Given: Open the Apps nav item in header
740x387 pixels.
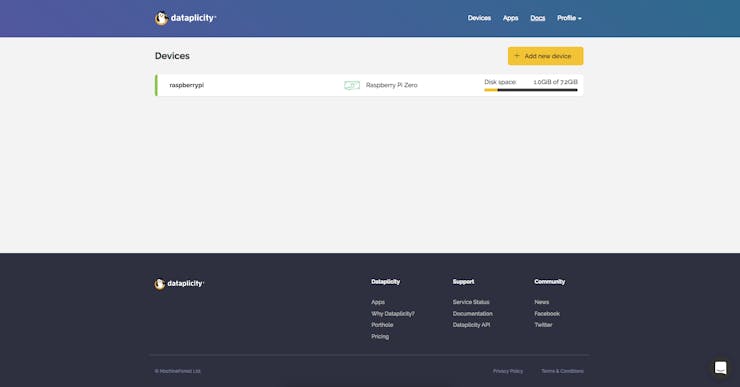Looking at the screenshot, I should [x=510, y=18].
